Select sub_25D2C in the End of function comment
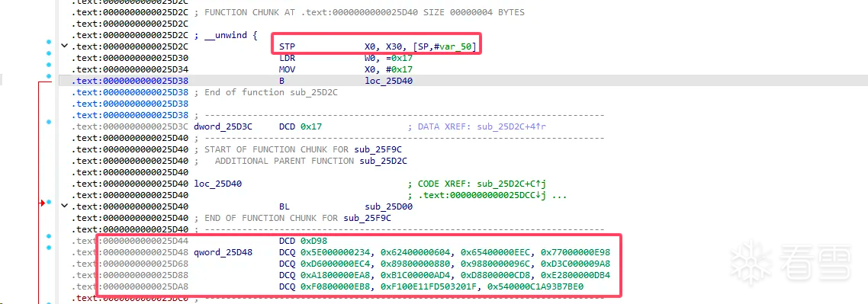This screenshot has width=868, height=304. point(314,92)
